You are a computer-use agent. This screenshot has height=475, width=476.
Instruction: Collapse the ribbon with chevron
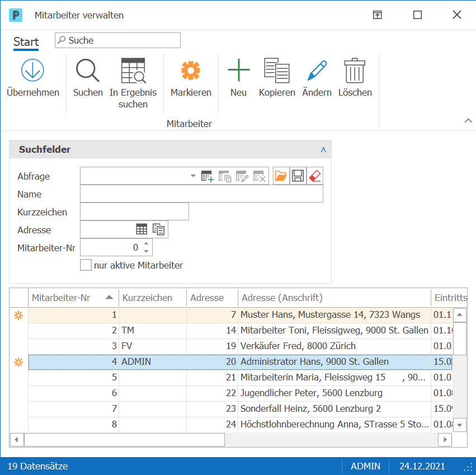(x=468, y=121)
